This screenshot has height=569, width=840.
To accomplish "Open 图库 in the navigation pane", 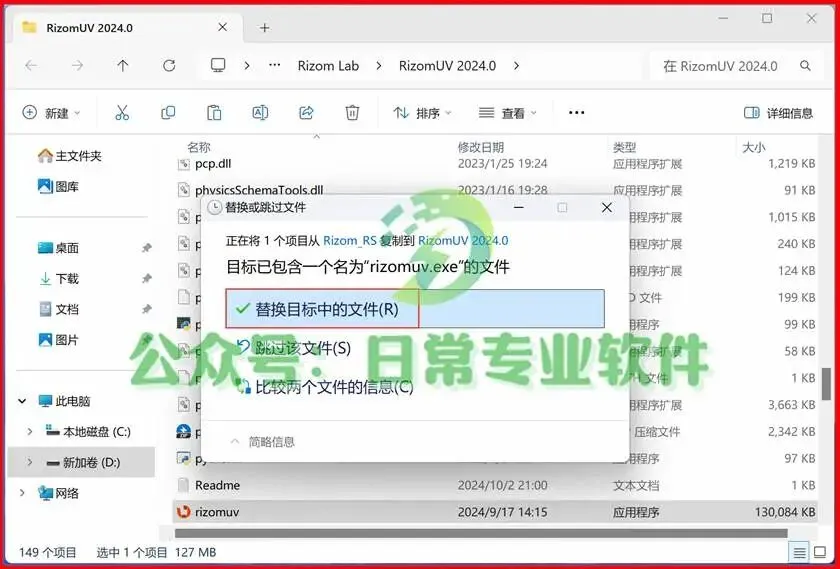I will pyautogui.click(x=58, y=186).
